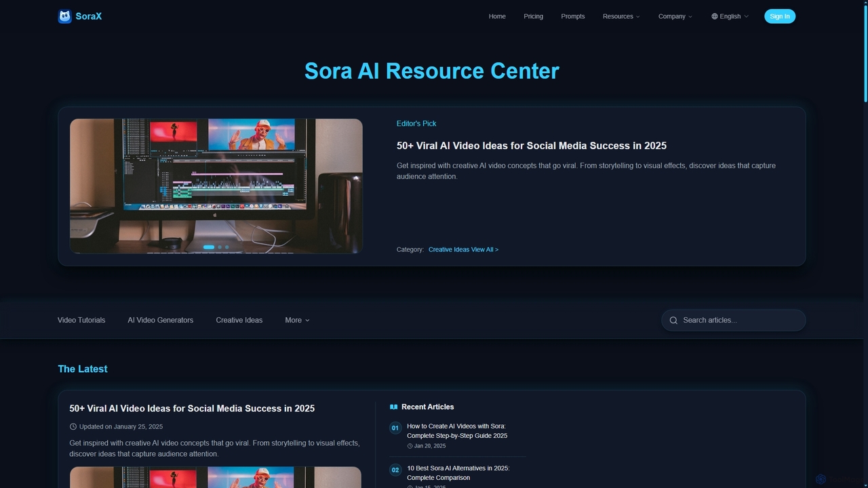
Task: Click the Sign In button
Action: (780, 16)
